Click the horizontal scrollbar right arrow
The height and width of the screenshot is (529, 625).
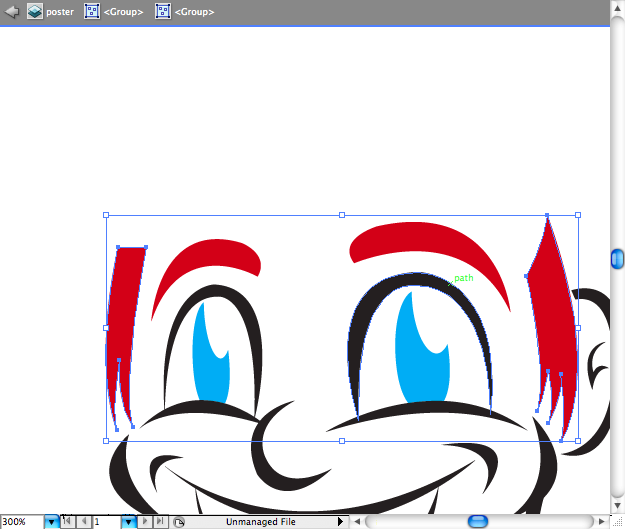[x=601, y=521]
